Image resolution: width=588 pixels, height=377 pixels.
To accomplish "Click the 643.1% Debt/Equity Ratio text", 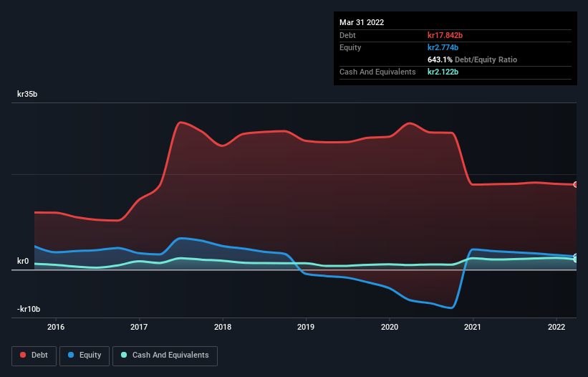I will tap(472, 59).
